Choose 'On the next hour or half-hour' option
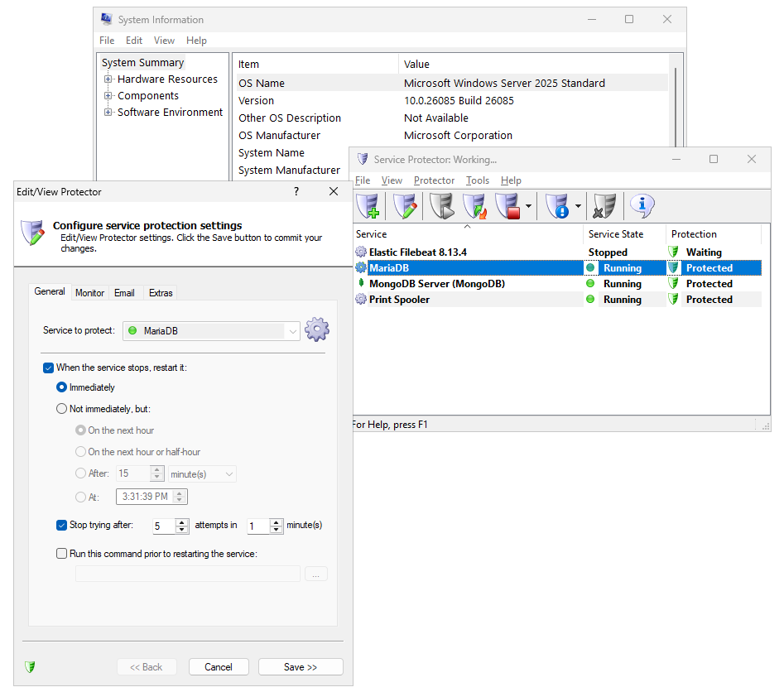Image resolution: width=784 pixels, height=692 pixels. click(80, 451)
